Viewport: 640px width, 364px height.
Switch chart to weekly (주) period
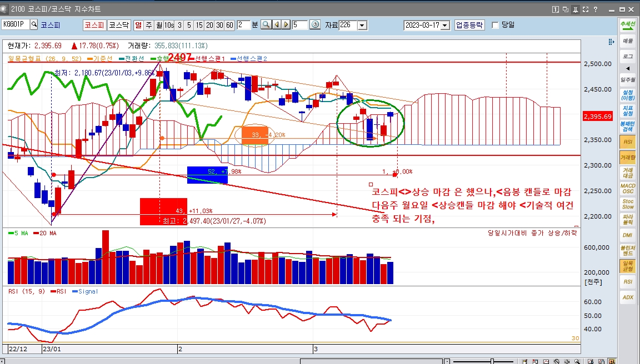(149, 25)
